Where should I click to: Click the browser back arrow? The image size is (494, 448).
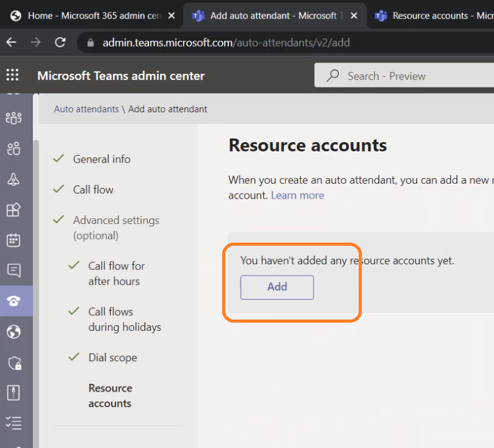[x=11, y=42]
